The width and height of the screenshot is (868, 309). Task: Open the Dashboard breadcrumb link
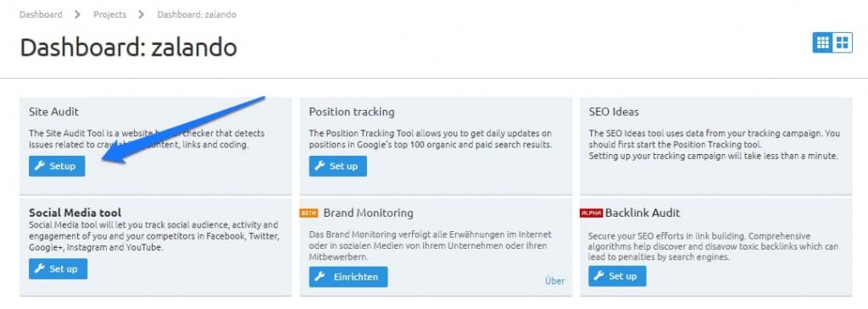pos(41,15)
